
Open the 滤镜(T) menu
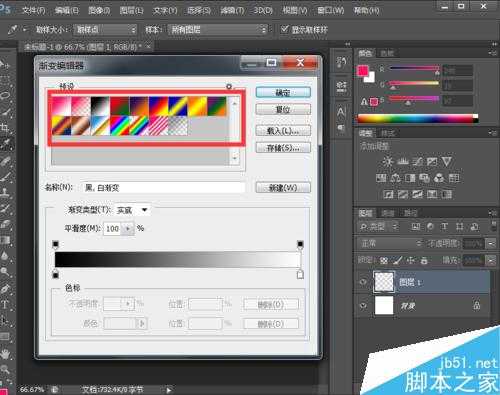232,10
